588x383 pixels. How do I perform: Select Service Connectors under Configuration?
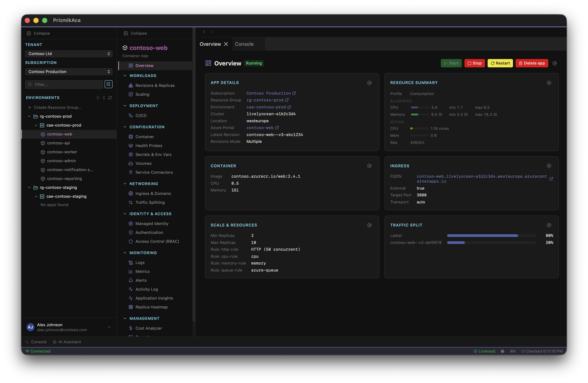coord(154,172)
